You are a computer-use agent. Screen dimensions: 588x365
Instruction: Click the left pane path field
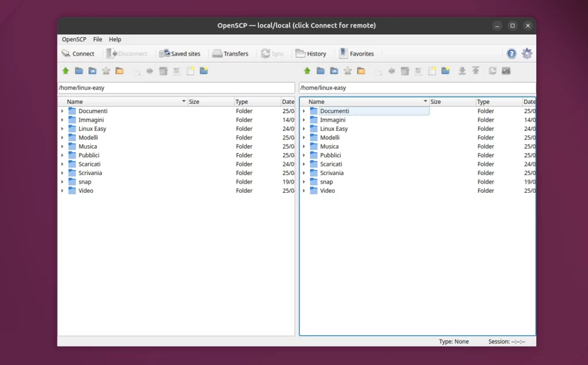point(176,88)
